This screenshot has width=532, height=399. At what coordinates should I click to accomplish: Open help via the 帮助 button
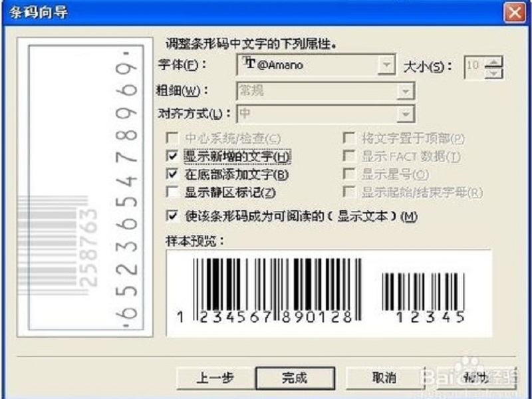coord(477,378)
